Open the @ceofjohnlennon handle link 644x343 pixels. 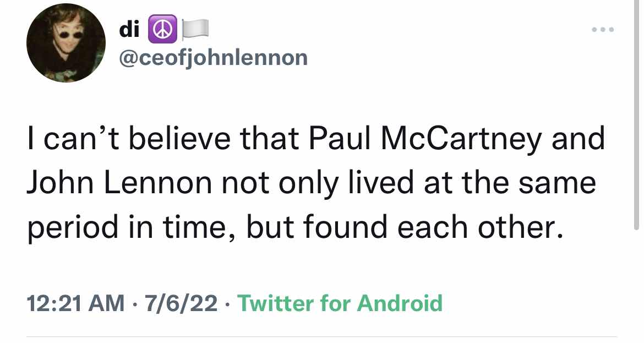point(214,57)
